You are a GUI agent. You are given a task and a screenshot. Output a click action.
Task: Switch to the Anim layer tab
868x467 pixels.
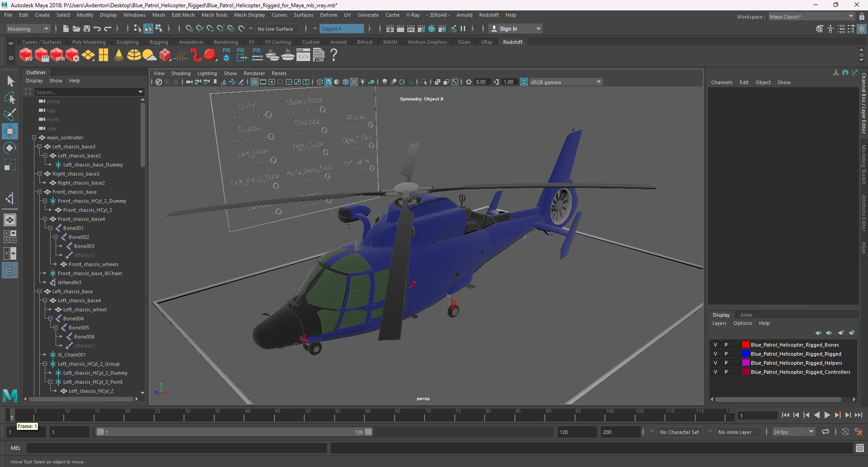pos(746,315)
